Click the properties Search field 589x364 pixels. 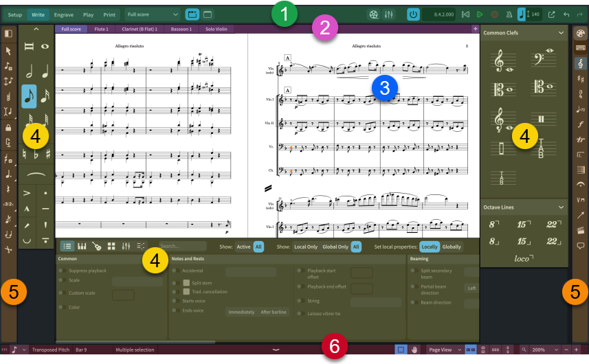[x=182, y=246]
